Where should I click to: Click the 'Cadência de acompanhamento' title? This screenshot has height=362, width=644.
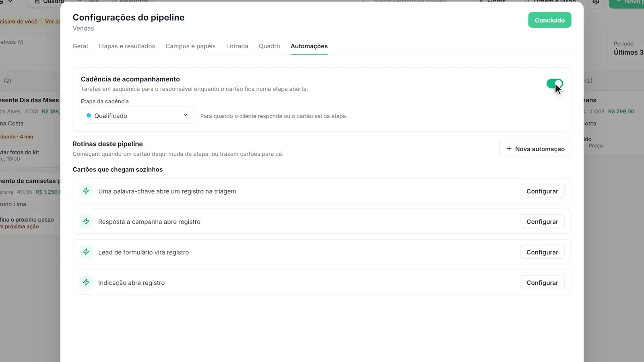pos(130,79)
